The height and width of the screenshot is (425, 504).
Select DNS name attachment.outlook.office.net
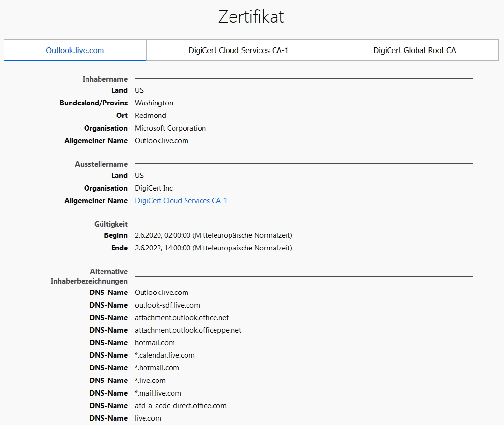click(182, 318)
